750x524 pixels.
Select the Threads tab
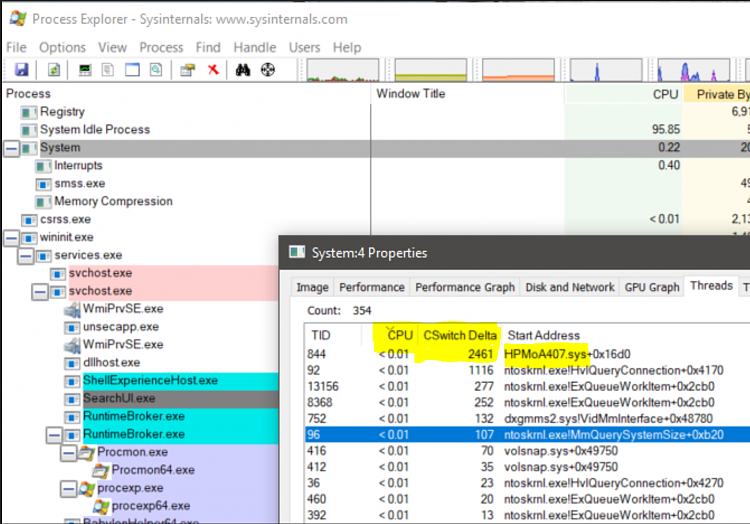tap(711, 286)
